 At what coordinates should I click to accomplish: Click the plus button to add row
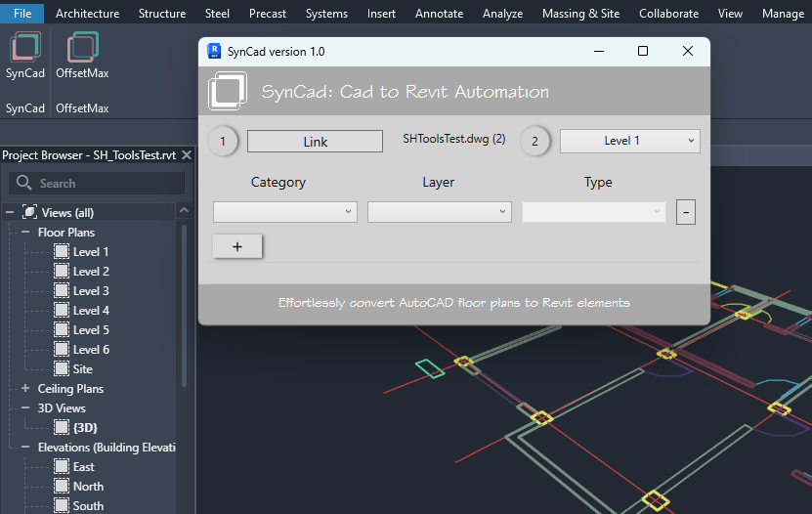point(237,246)
